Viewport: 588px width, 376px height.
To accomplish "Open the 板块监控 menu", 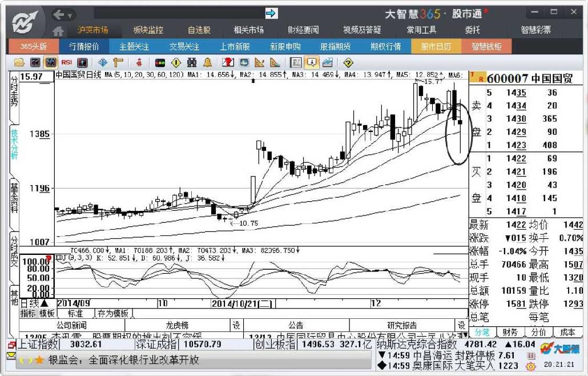I will 148,30.
